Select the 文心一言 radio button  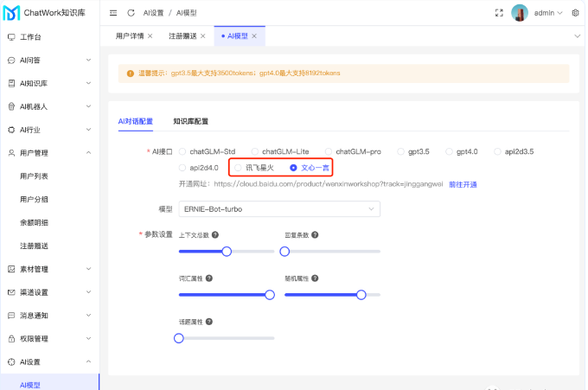tap(294, 168)
